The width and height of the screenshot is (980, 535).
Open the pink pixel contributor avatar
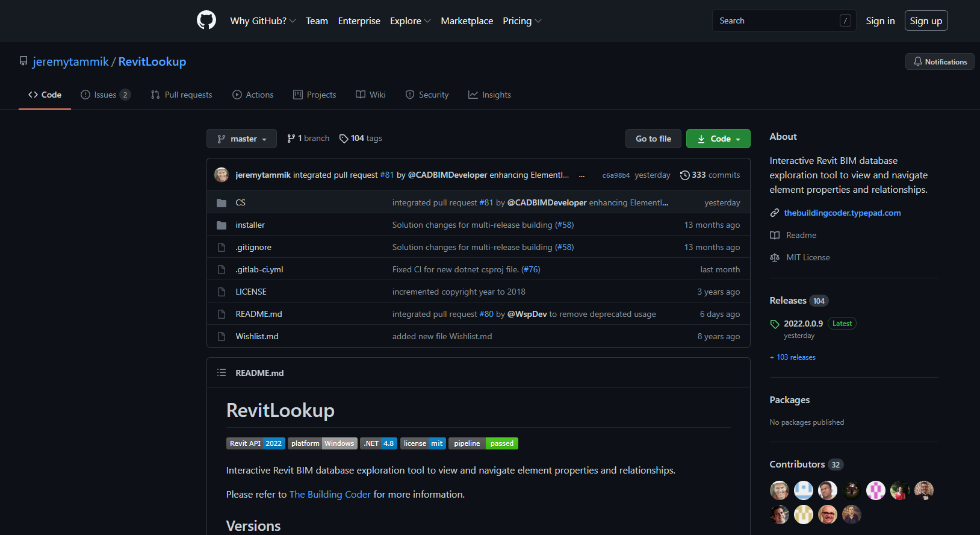[876, 490]
